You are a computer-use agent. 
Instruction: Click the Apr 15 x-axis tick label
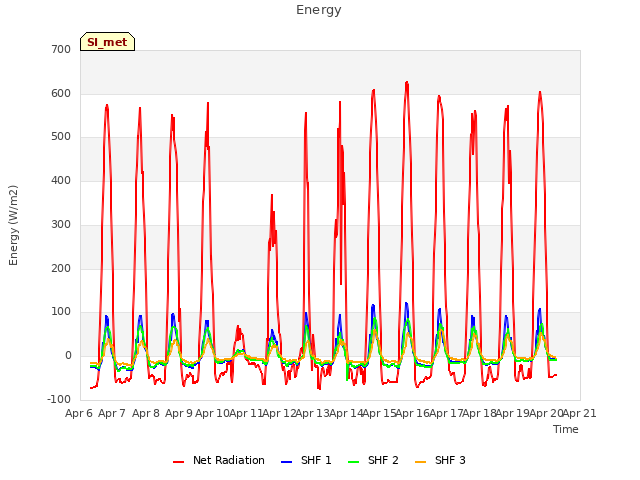pyautogui.click(x=379, y=413)
